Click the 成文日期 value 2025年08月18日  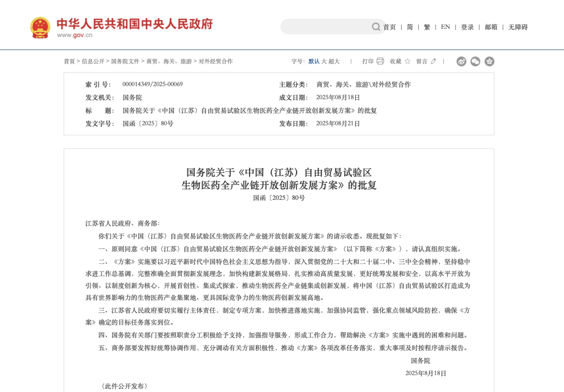(x=338, y=98)
